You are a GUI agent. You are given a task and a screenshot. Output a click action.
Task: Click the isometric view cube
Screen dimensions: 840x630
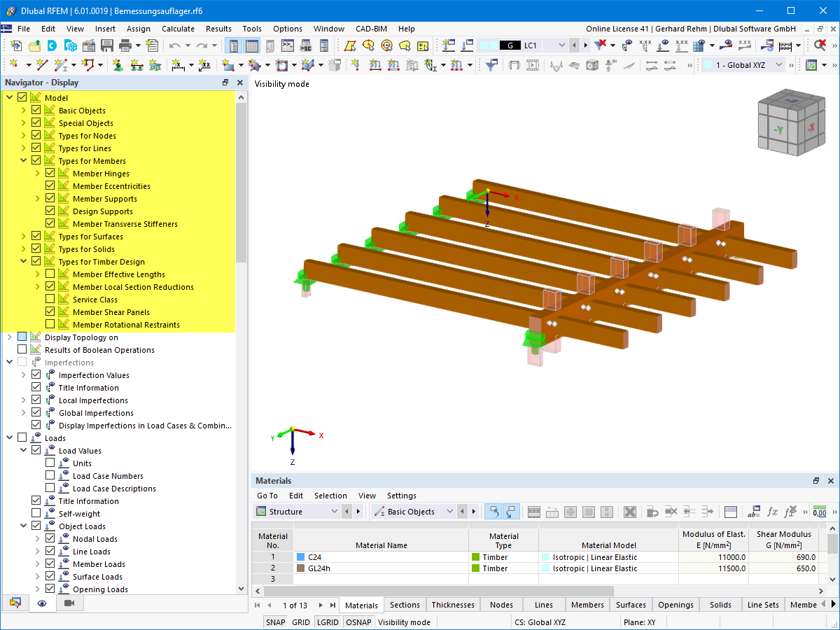pyautogui.click(x=791, y=122)
